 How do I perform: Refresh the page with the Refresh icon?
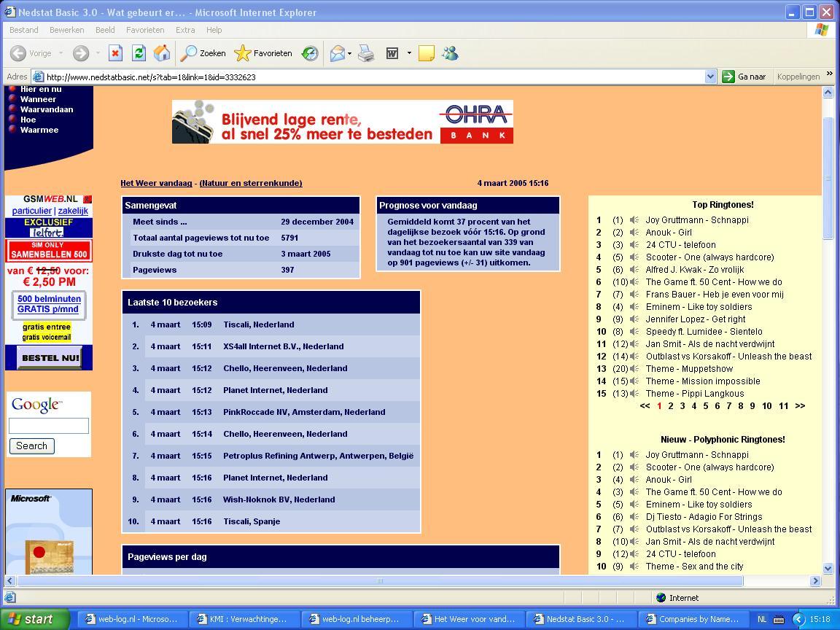[139, 53]
